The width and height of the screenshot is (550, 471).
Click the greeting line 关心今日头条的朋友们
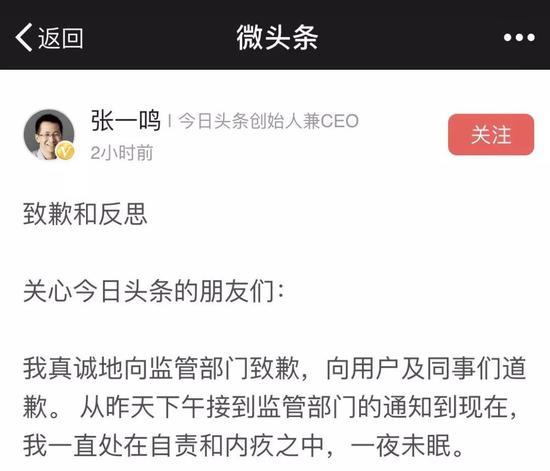[153, 291]
